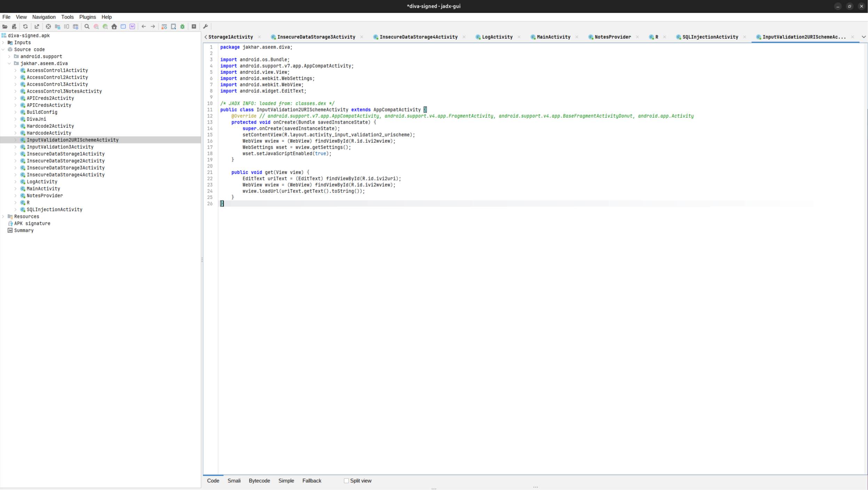The image size is (868, 490).
Task: Navigate forward with right arrow icon
Action: 153,26
